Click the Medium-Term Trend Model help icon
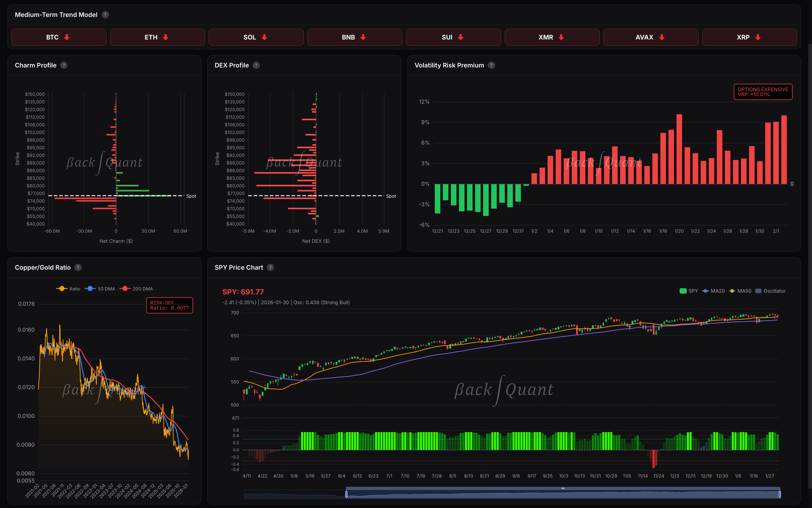The width and height of the screenshot is (812, 508). (x=105, y=15)
